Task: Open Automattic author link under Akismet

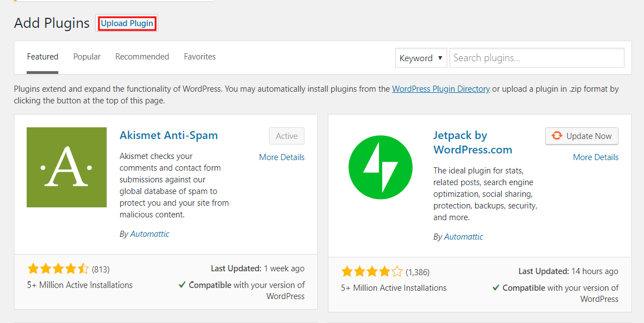Action: [x=150, y=234]
